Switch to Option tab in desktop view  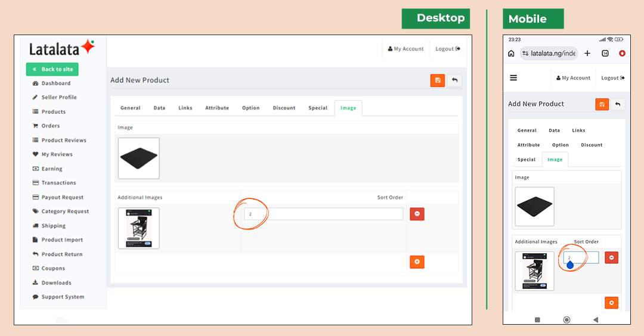point(250,108)
